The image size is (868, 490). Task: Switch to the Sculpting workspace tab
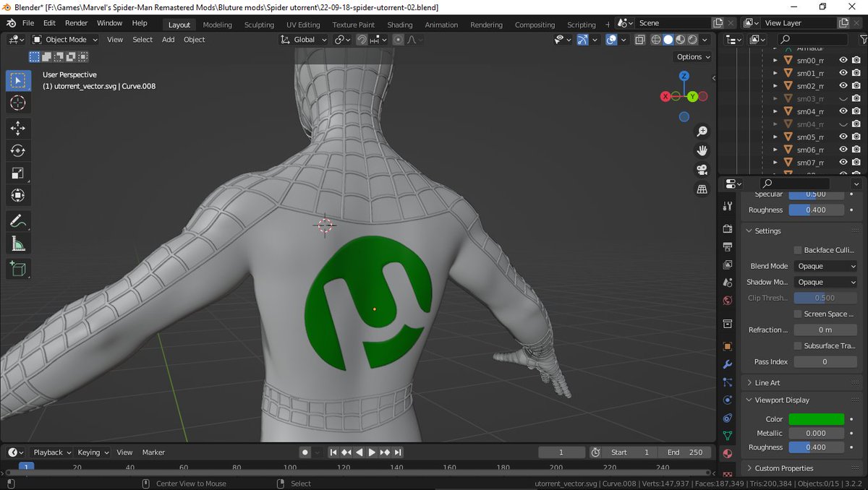[x=259, y=25]
